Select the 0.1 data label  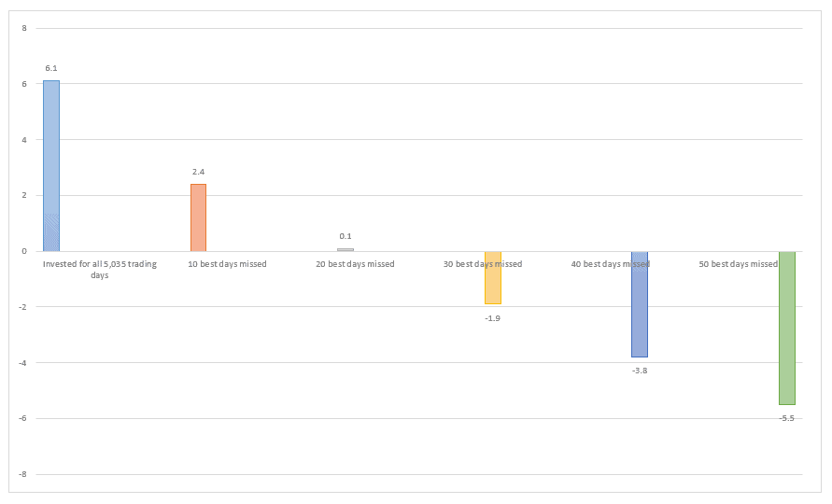click(345, 236)
